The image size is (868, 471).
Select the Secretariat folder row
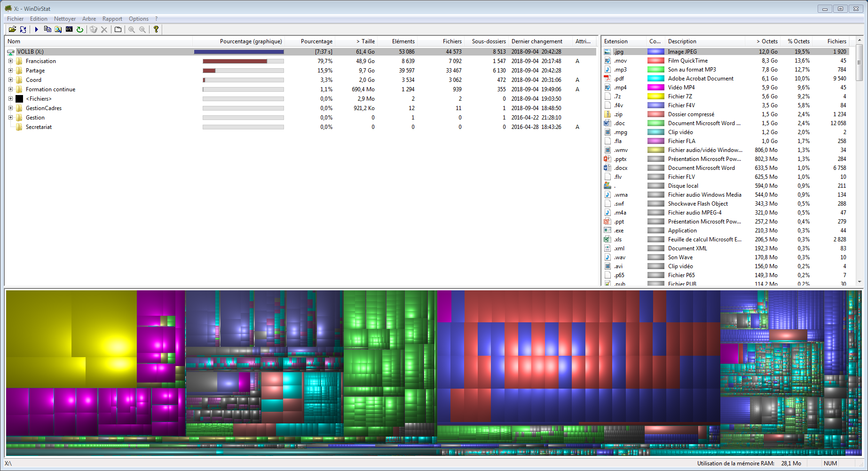pos(39,127)
